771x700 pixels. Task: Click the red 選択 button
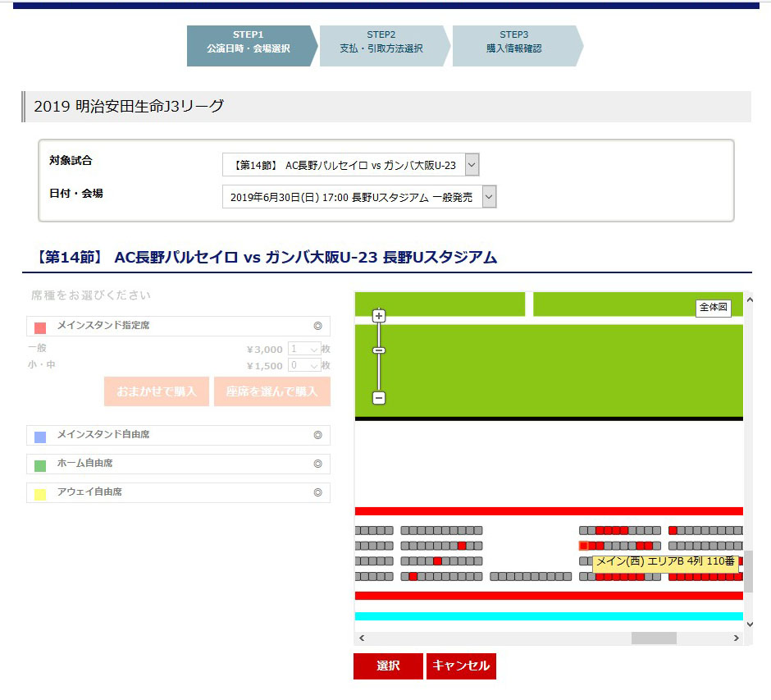point(388,666)
